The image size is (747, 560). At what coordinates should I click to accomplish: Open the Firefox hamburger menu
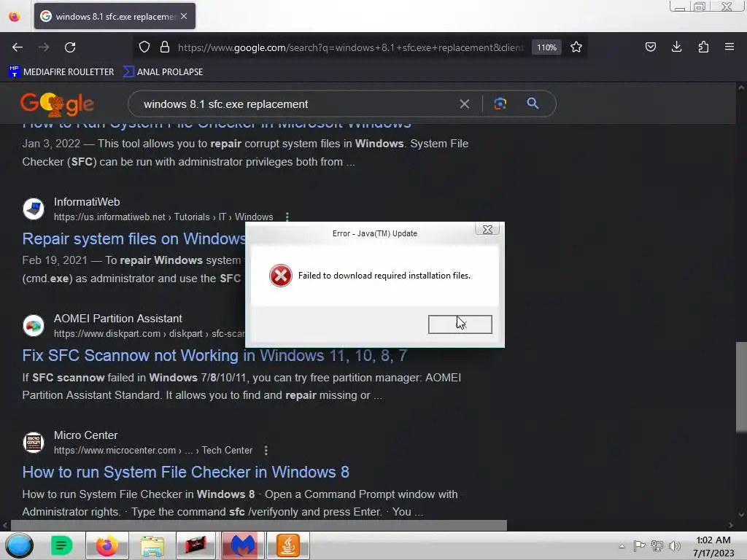pyautogui.click(x=729, y=47)
